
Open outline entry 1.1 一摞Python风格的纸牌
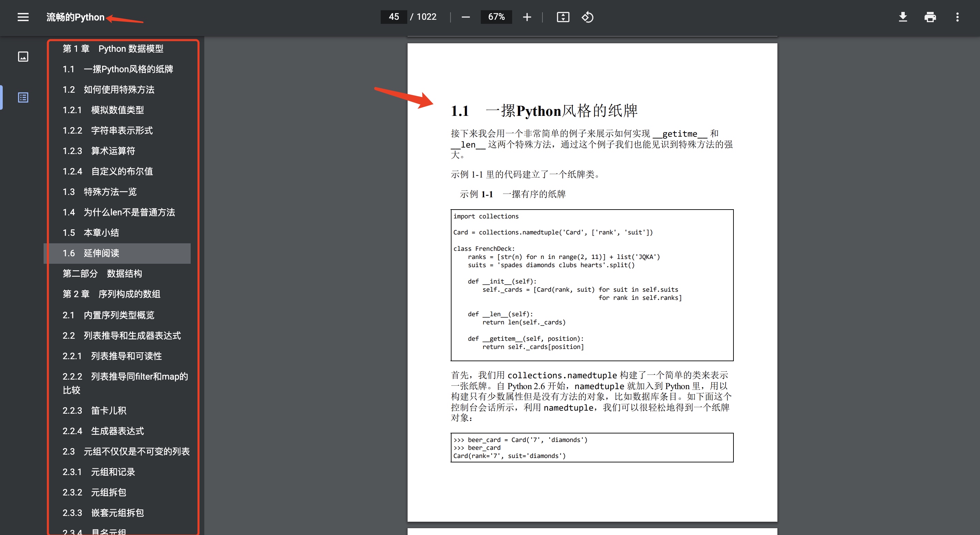click(118, 69)
